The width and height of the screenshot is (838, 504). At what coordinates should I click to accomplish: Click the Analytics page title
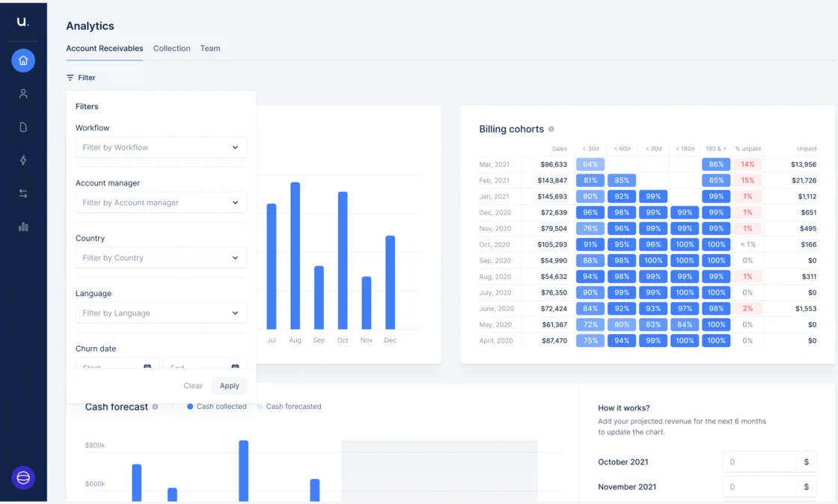click(90, 26)
